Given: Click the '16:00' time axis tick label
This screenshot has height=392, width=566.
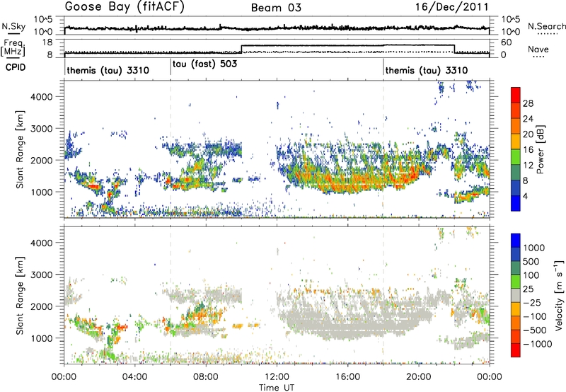Looking at the screenshot, I should pos(347,377).
